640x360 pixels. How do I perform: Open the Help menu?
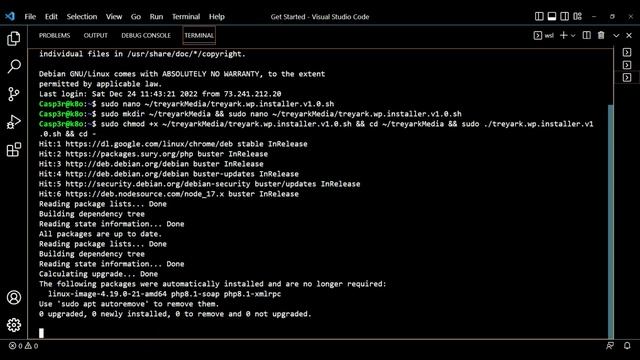217,17
